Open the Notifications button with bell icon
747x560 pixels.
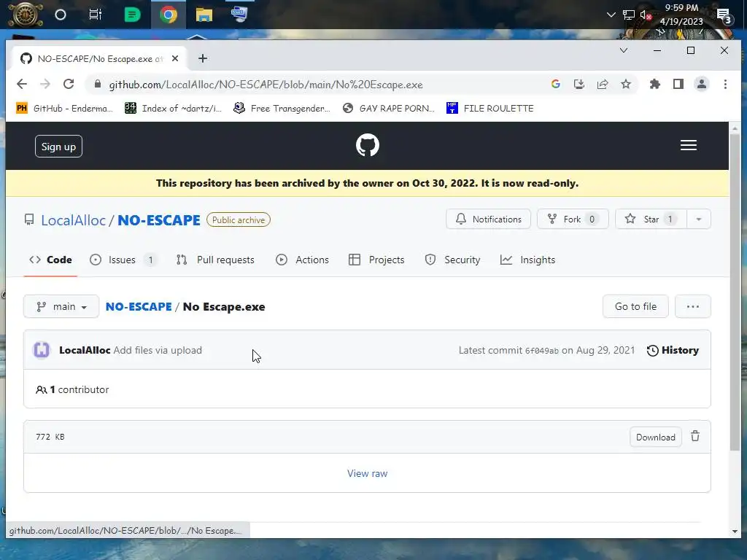[x=488, y=219]
